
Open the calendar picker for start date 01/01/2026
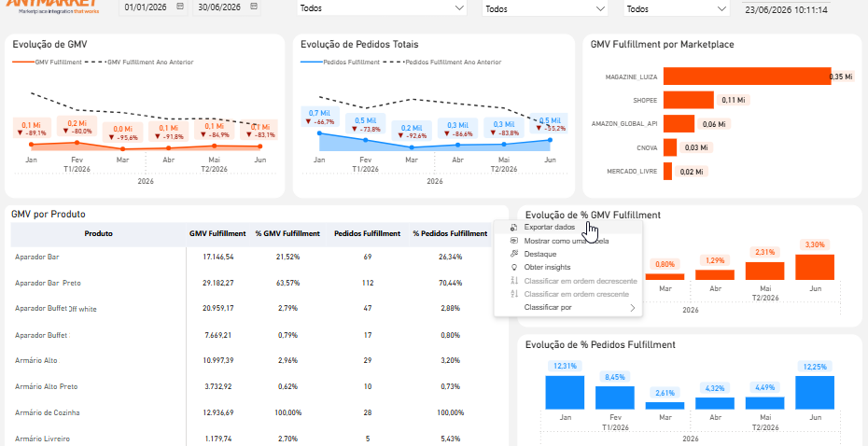coord(180,7)
